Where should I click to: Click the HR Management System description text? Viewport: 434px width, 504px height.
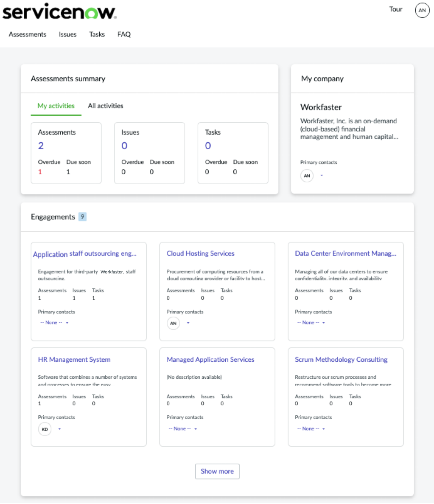click(x=87, y=380)
